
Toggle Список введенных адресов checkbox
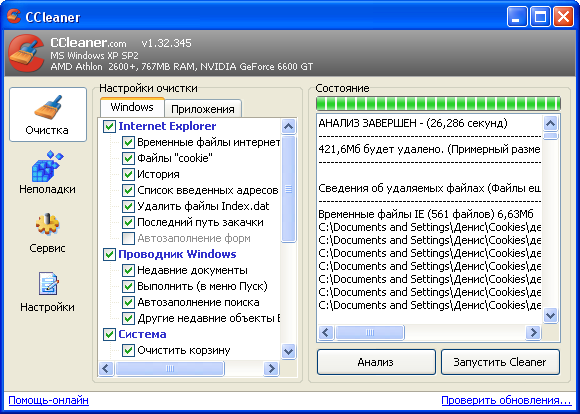pos(128,190)
